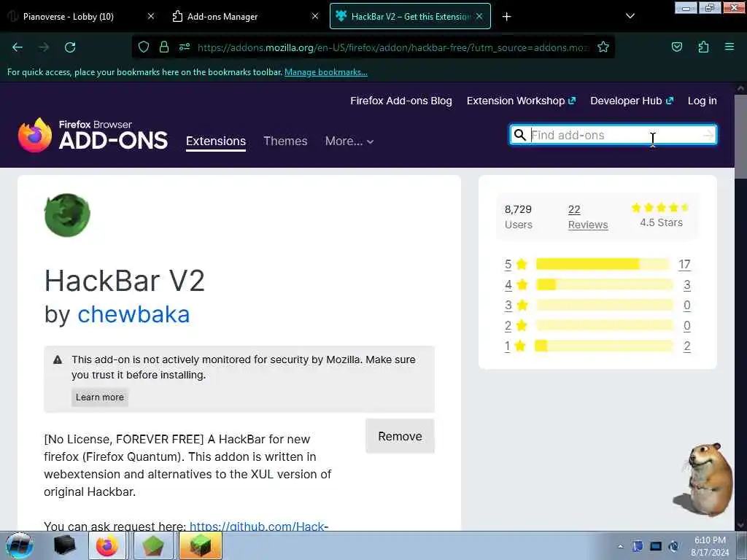This screenshot has height=560, width=747.
Task: Filter reviews by 3 star rating
Action: click(516, 306)
